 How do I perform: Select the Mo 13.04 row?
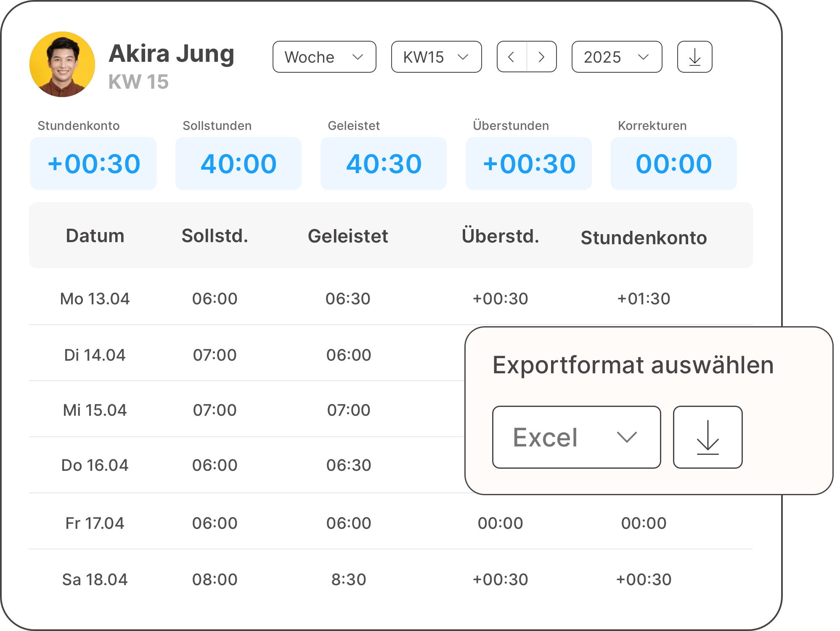(95, 299)
